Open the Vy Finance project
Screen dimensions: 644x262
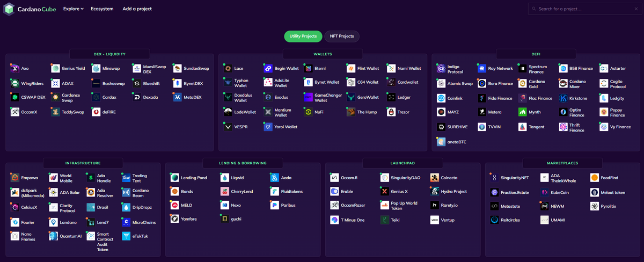(616, 127)
